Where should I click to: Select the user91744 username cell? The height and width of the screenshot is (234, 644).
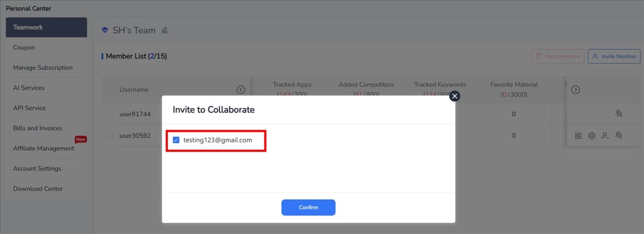tap(135, 114)
